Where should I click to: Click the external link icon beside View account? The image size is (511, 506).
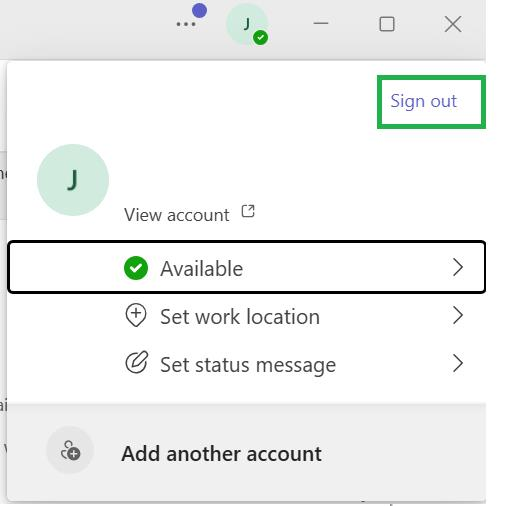(x=248, y=211)
